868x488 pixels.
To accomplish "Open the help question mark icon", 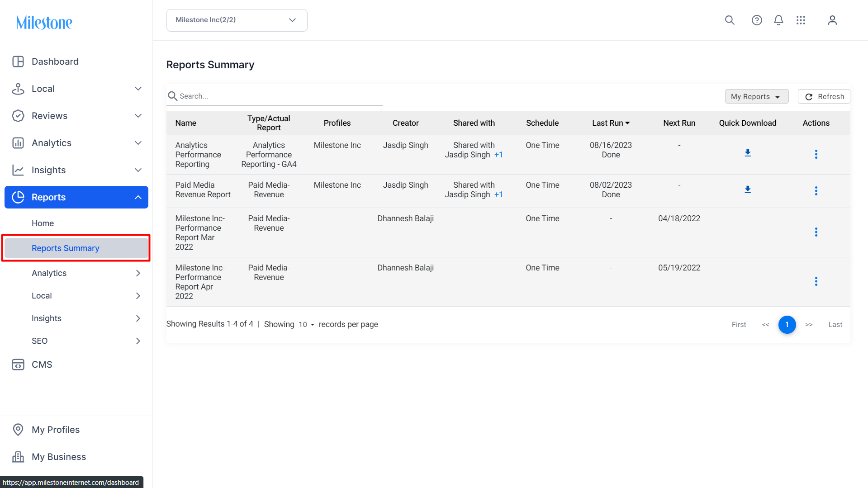I will tap(757, 20).
